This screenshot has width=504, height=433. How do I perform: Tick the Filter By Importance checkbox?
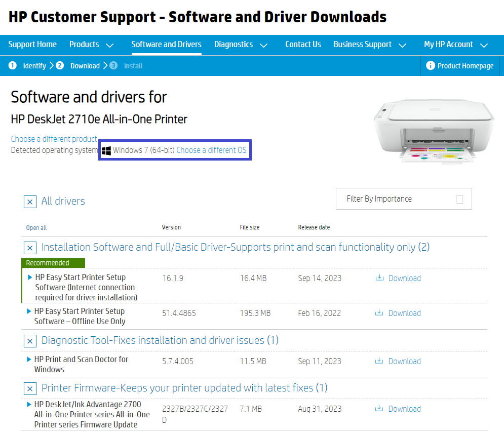coord(459,200)
